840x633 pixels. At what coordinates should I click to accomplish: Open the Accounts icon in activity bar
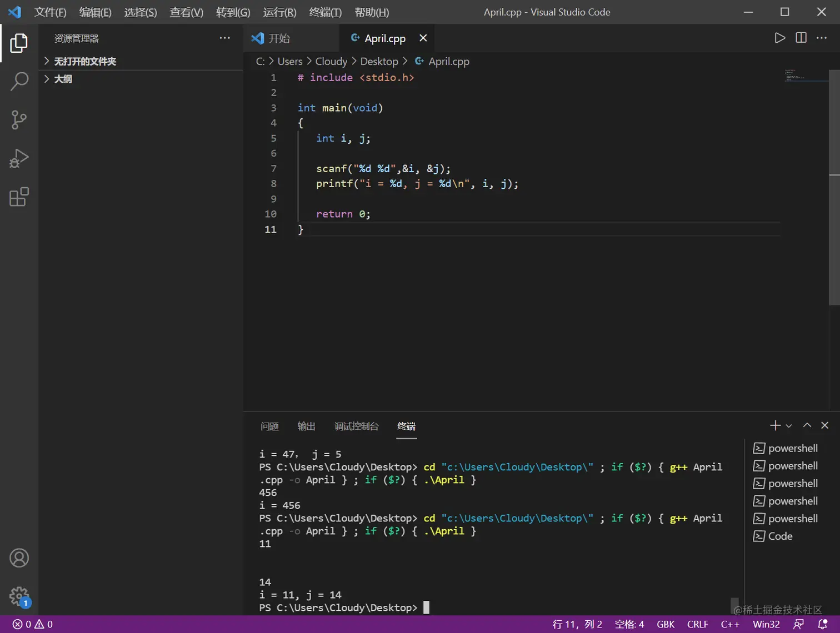pyautogui.click(x=19, y=558)
